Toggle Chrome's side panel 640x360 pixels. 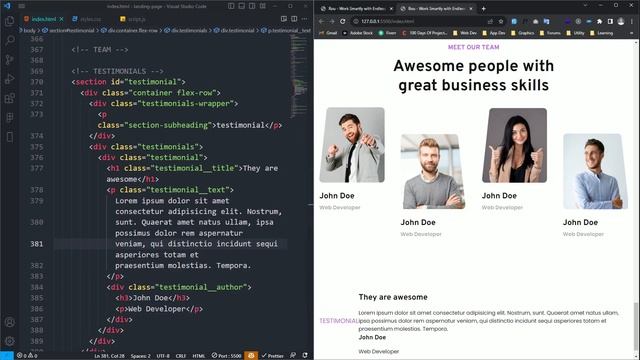point(610,21)
